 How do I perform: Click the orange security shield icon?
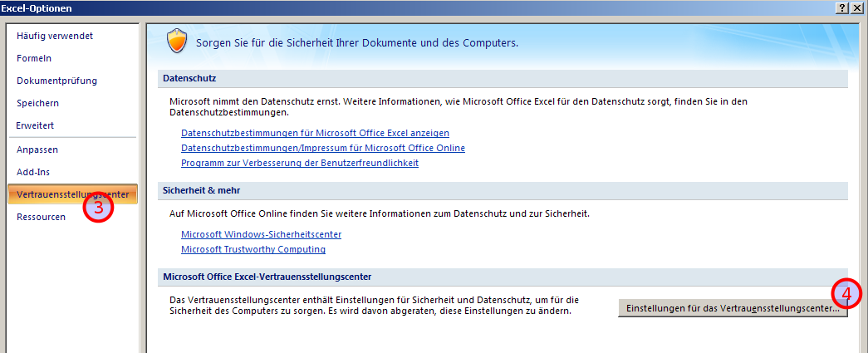pyautogui.click(x=176, y=41)
